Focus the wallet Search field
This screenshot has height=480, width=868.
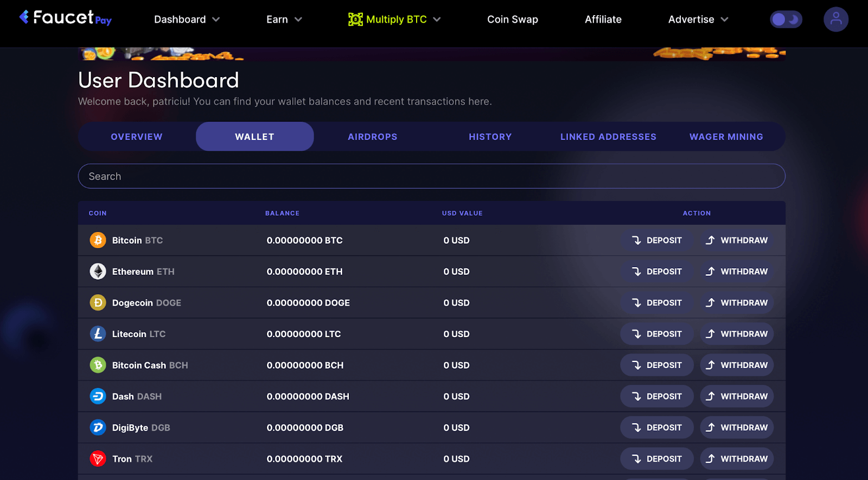pyautogui.click(x=431, y=176)
